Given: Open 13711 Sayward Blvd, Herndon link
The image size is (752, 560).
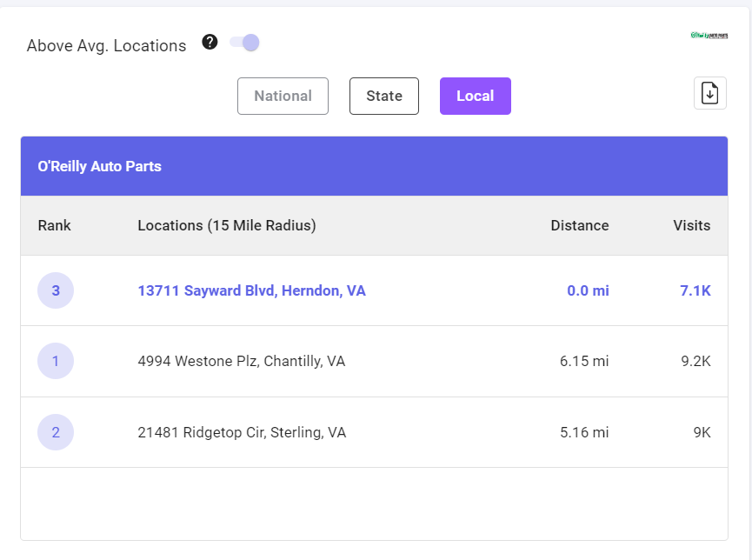Looking at the screenshot, I should click(x=251, y=290).
